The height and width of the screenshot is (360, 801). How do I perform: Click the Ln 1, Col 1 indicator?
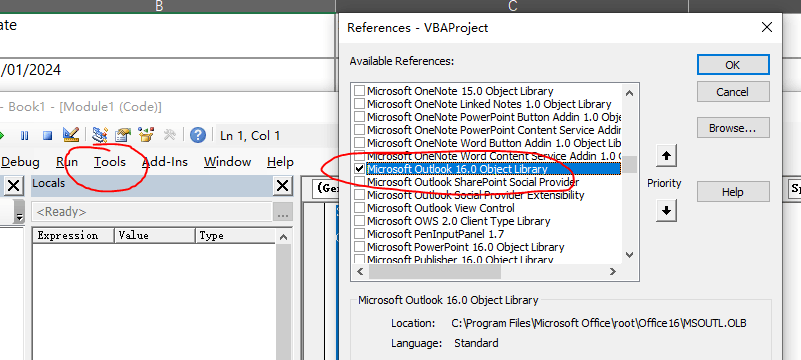(x=250, y=135)
